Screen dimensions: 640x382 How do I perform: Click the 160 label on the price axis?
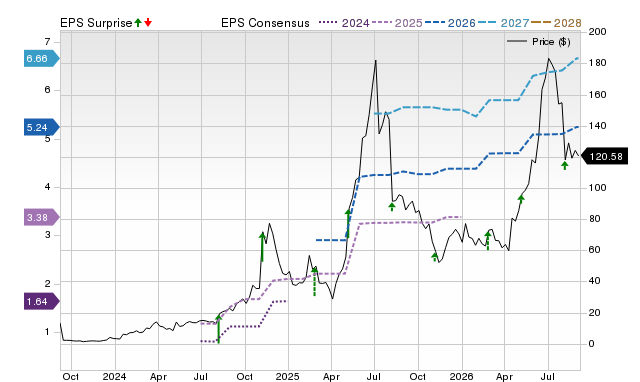598,95
